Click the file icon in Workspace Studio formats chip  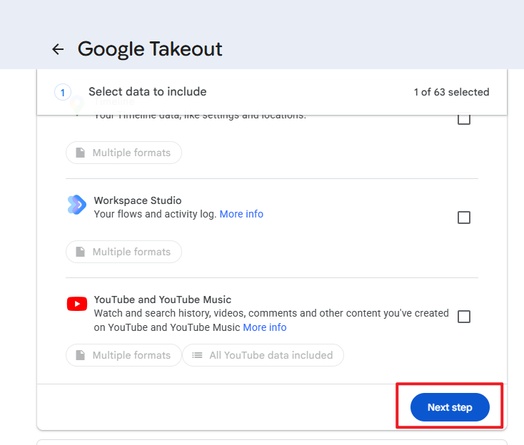80,252
